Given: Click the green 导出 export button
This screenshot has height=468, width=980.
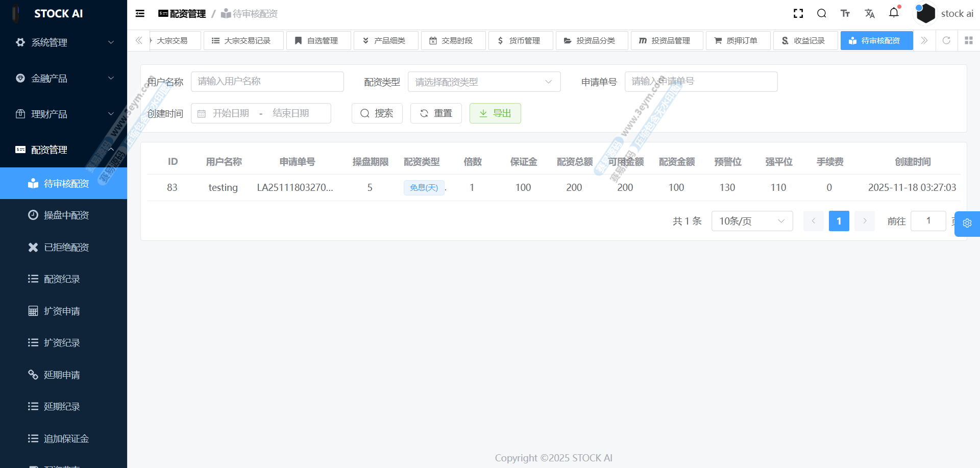Looking at the screenshot, I should pyautogui.click(x=495, y=113).
